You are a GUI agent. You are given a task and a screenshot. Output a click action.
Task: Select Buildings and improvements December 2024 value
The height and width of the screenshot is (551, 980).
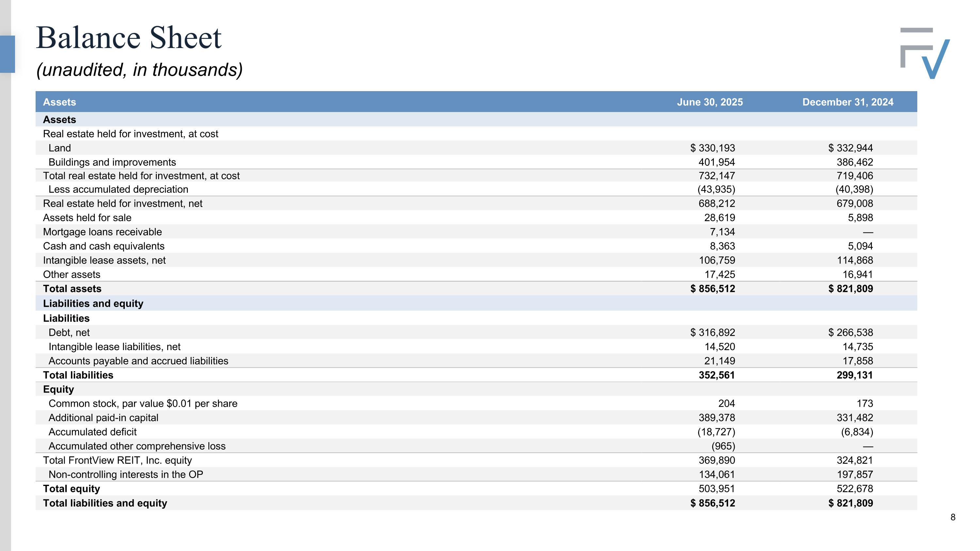coord(855,162)
